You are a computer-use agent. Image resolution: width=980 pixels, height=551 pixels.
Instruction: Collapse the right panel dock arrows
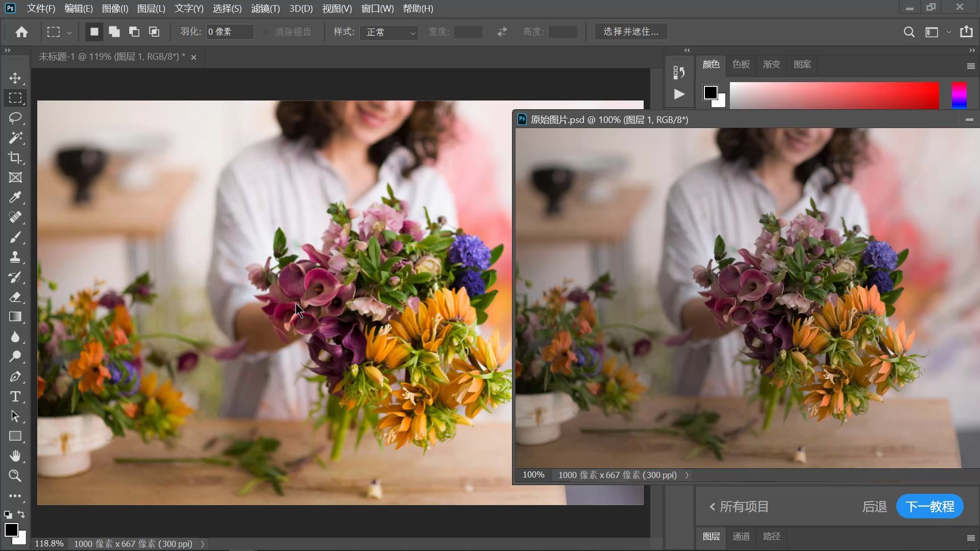coord(972,51)
